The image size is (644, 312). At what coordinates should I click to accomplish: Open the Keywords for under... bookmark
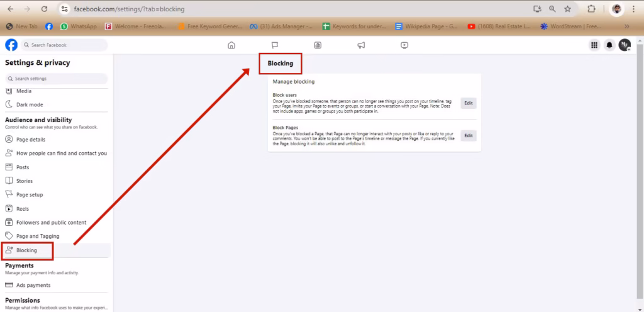tap(355, 26)
